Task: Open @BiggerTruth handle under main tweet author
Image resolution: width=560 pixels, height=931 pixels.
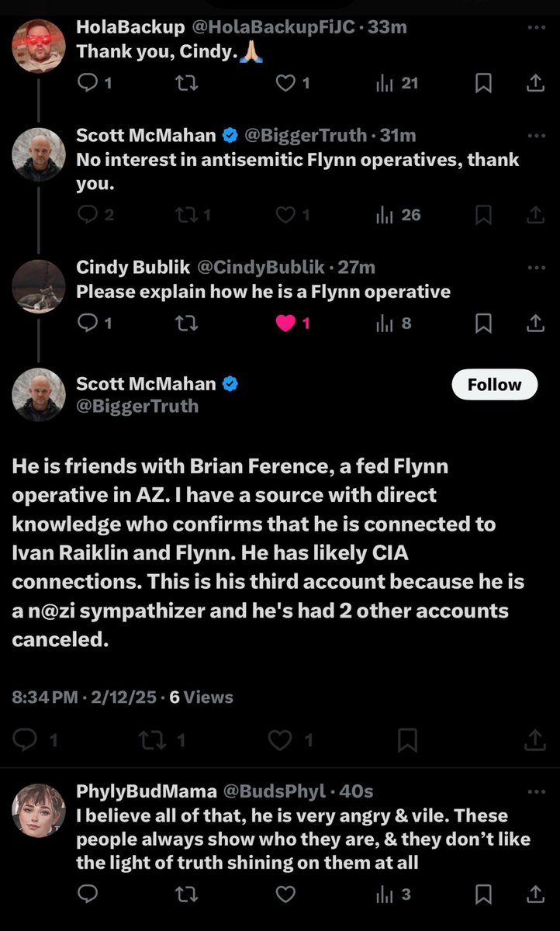Action: point(137,406)
